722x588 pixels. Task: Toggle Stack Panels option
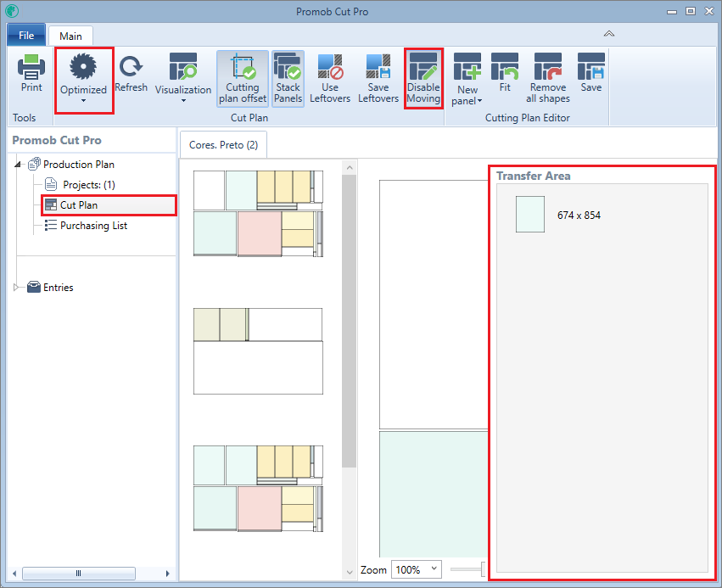click(x=288, y=79)
